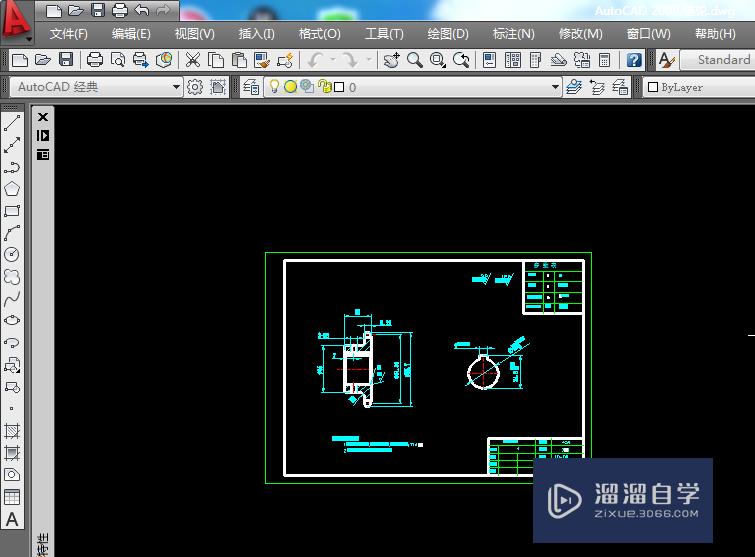755x557 pixels.
Task: Select the Line tool
Action: 12,123
